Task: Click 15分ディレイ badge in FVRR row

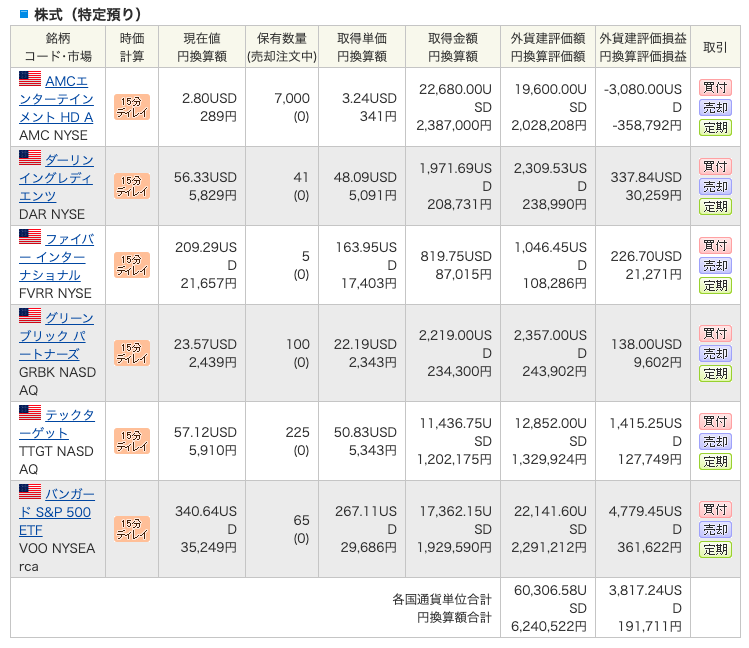Action: pyautogui.click(x=132, y=265)
